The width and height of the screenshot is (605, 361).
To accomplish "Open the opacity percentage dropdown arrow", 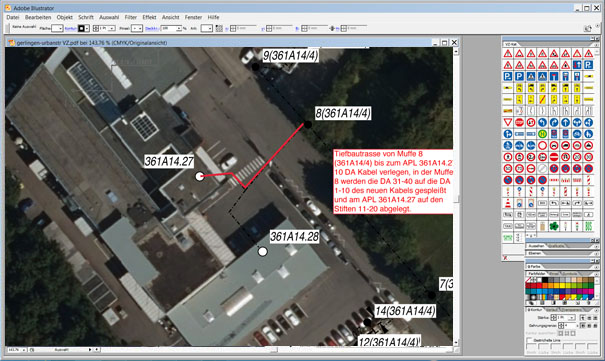I will coord(179,28).
